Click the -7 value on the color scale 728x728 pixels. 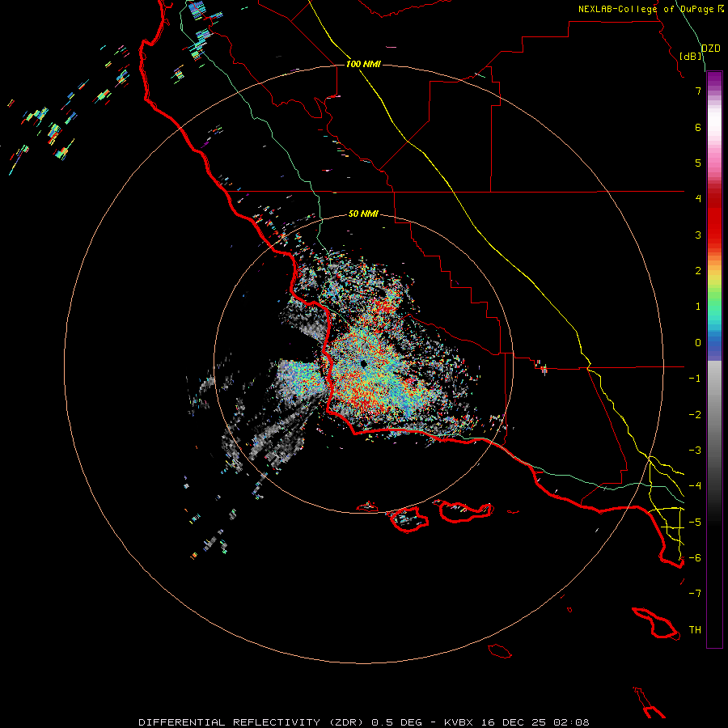click(695, 594)
